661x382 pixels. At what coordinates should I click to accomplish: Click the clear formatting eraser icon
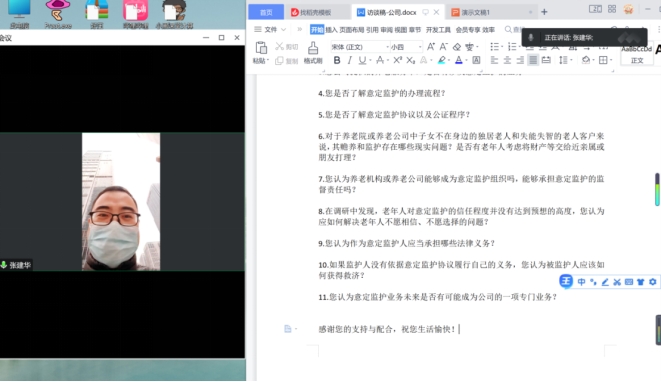tap(457, 47)
